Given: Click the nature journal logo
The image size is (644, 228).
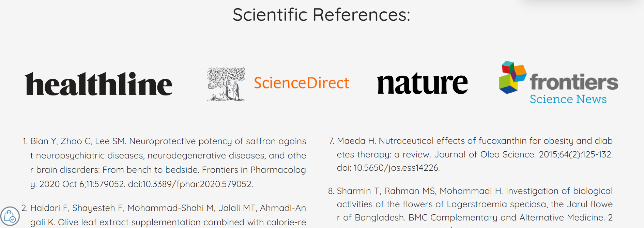Looking at the screenshot, I should [x=423, y=83].
